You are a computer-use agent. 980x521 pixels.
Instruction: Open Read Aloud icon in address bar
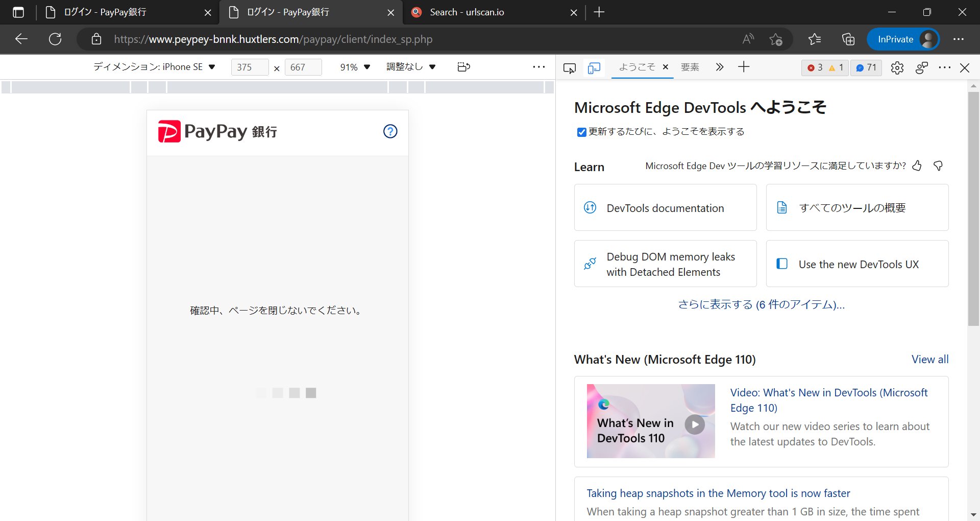(748, 39)
